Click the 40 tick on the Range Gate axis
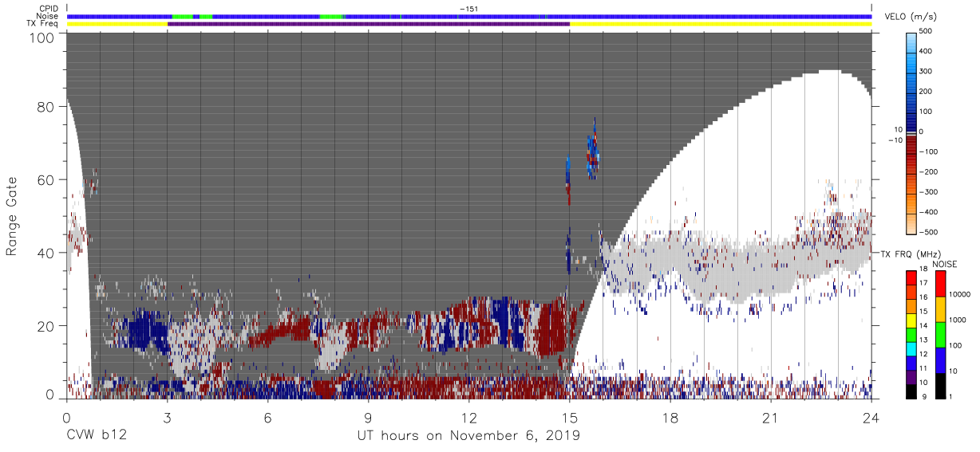This screenshot has width=980, height=452. (45, 253)
